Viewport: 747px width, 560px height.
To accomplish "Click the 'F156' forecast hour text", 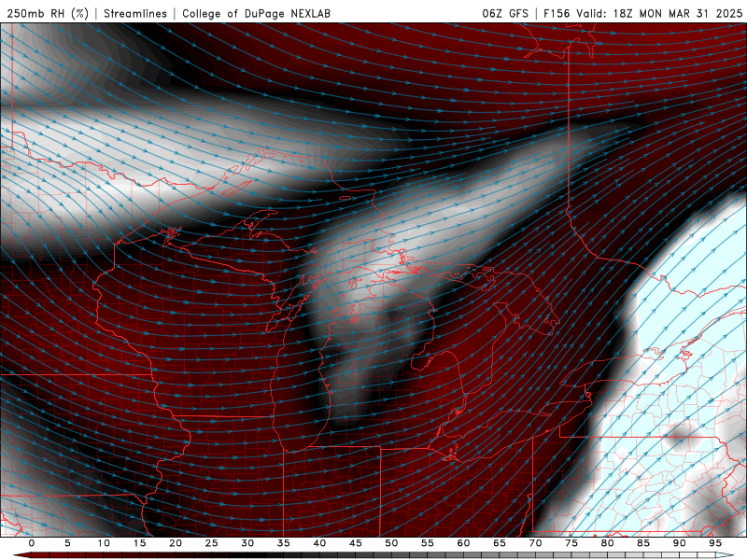I will (557, 13).
